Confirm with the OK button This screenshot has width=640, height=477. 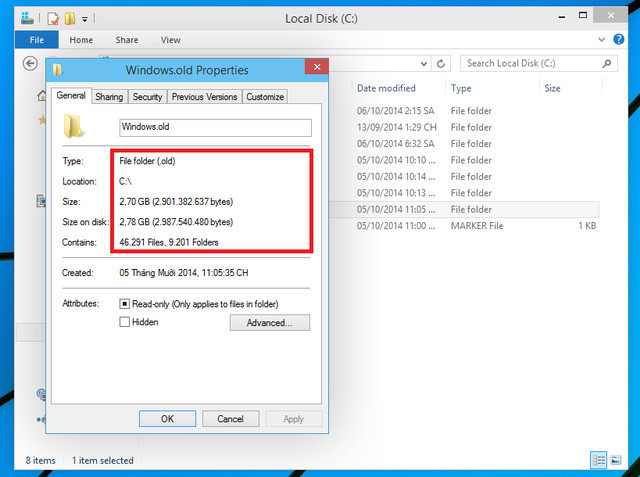pos(167,419)
